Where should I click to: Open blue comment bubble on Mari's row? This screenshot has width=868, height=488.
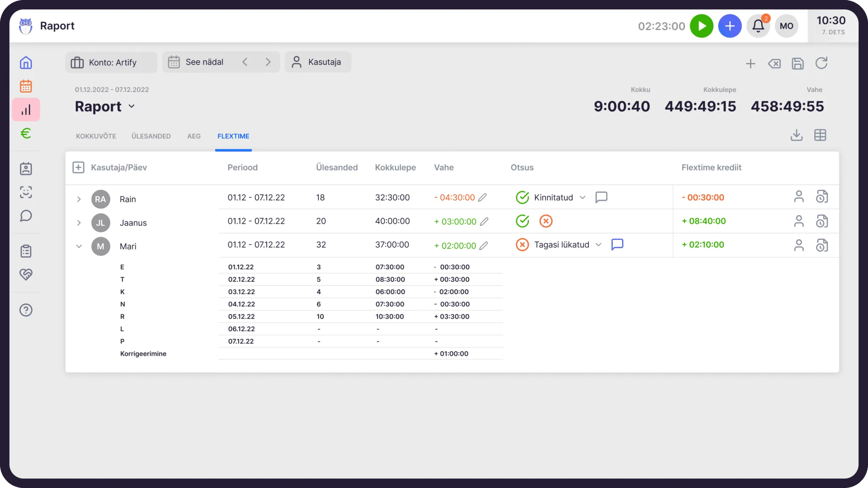(x=618, y=244)
